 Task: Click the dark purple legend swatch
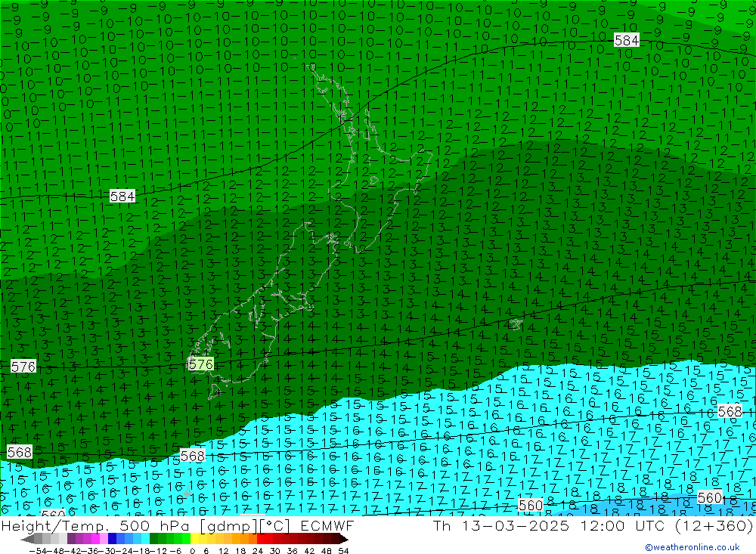71,539
